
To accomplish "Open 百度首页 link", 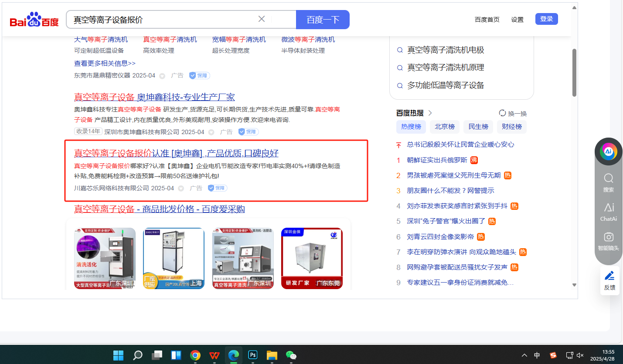I will (x=487, y=20).
